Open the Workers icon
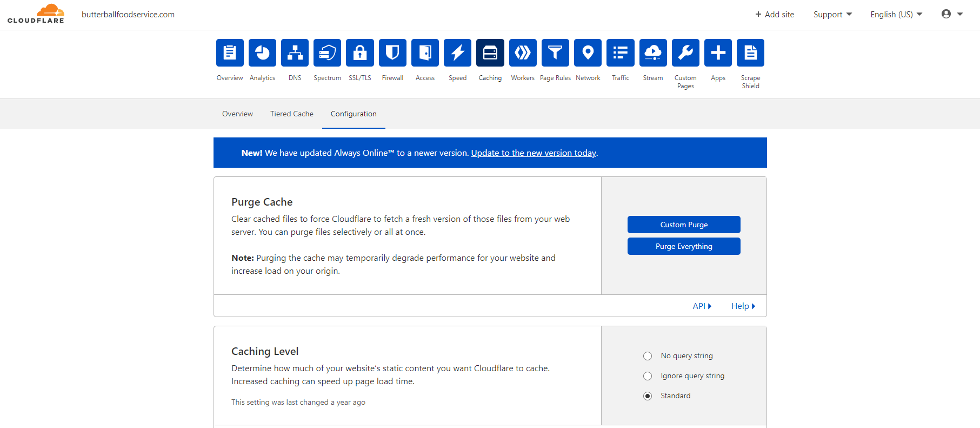The width and height of the screenshot is (980, 428). coord(523,53)
